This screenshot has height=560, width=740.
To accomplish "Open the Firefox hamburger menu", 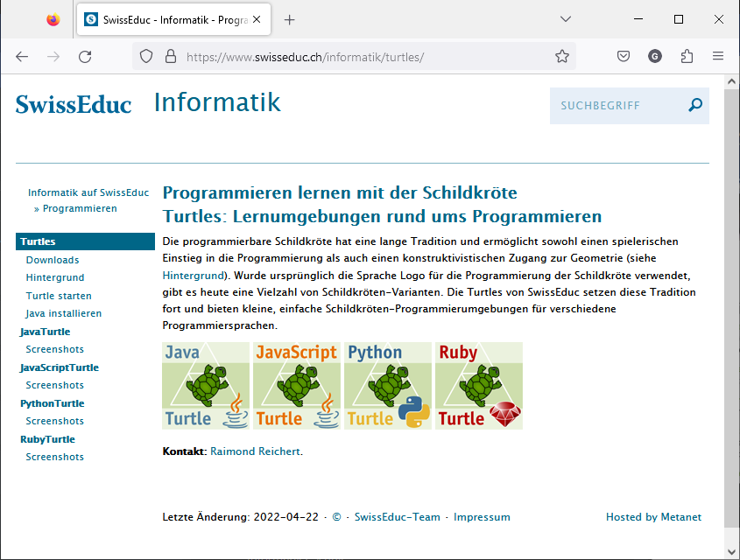I will (x=718, y=55).
